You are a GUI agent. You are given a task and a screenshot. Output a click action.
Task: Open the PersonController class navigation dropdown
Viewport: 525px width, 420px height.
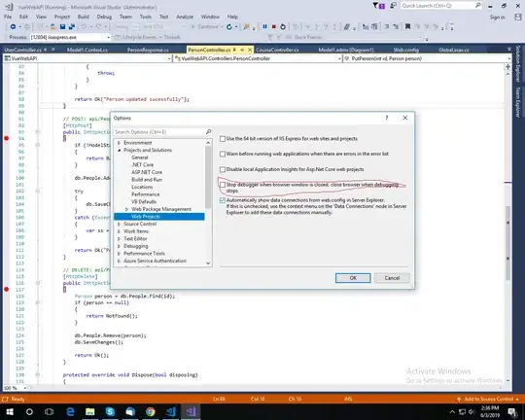[339, 58]
